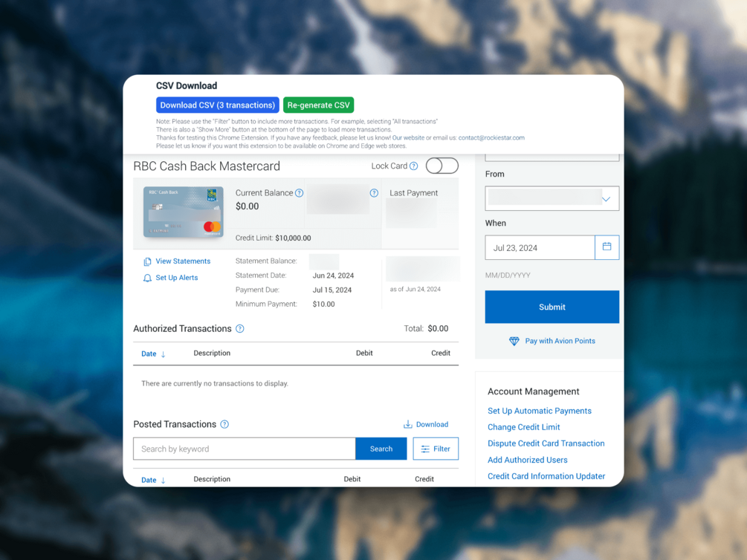Image resolution: width=747 pixels, height=560 pixels.
Task: Open Dispute Credit Card Transaction link
Action: pyautogui.click(x=546, y=443)
